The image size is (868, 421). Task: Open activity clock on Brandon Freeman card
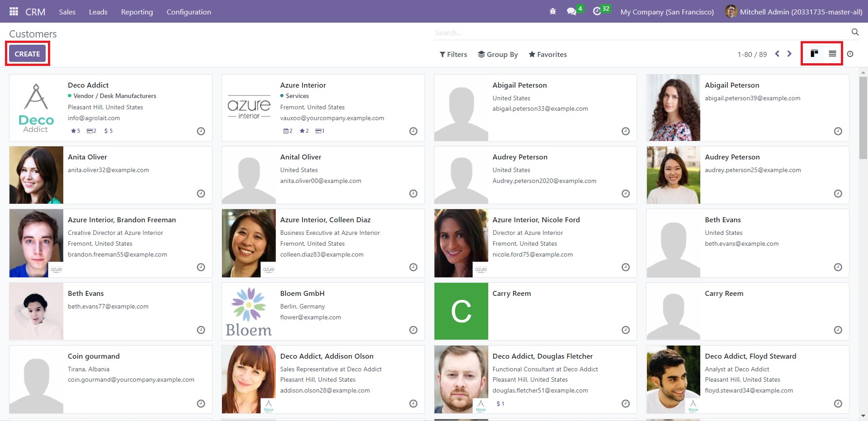201,267
